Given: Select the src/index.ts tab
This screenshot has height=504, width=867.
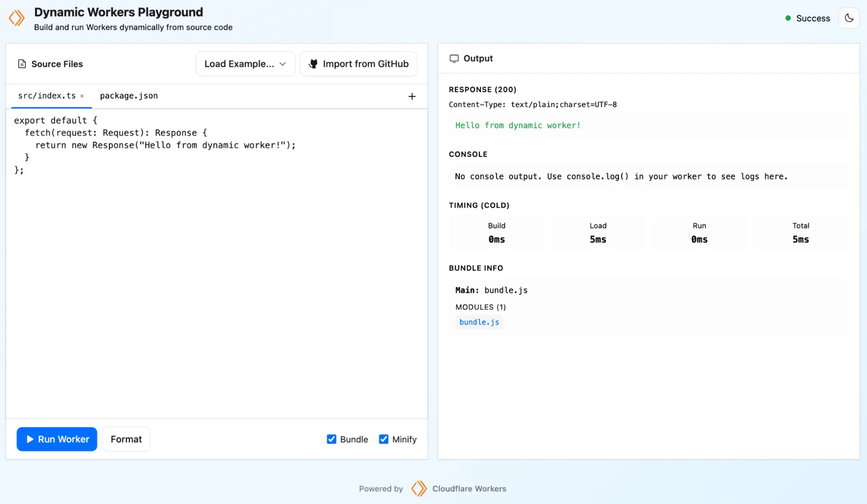Looking at the screenshot, I should coord(47,96).
